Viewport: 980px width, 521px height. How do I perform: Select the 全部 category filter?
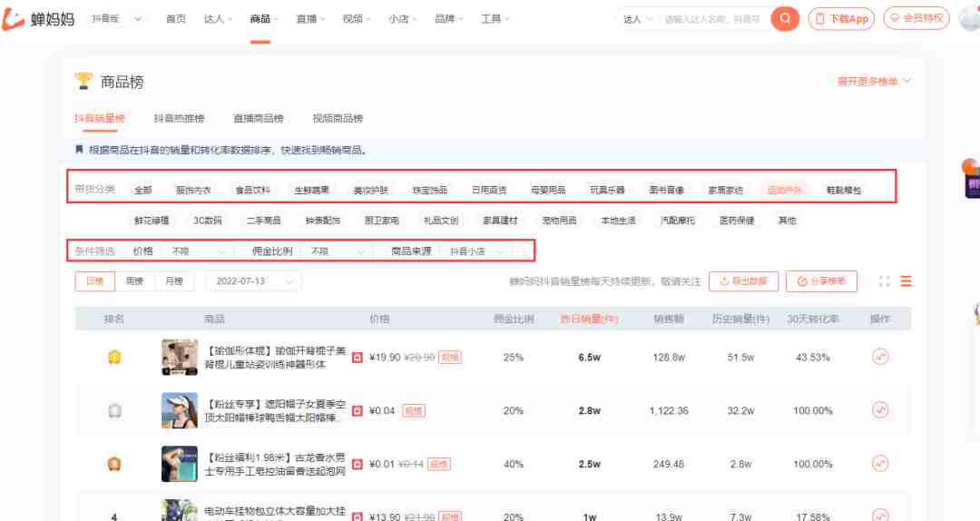click(x=143, y=190)
